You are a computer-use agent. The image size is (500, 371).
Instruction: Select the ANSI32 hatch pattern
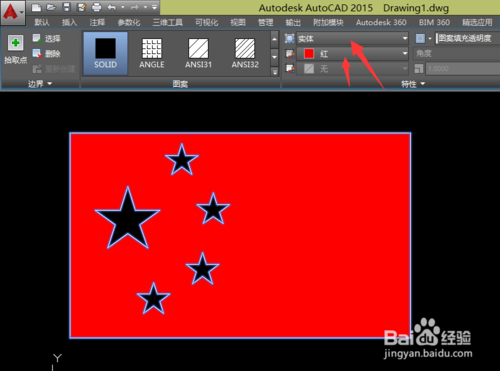coord(245,53)
